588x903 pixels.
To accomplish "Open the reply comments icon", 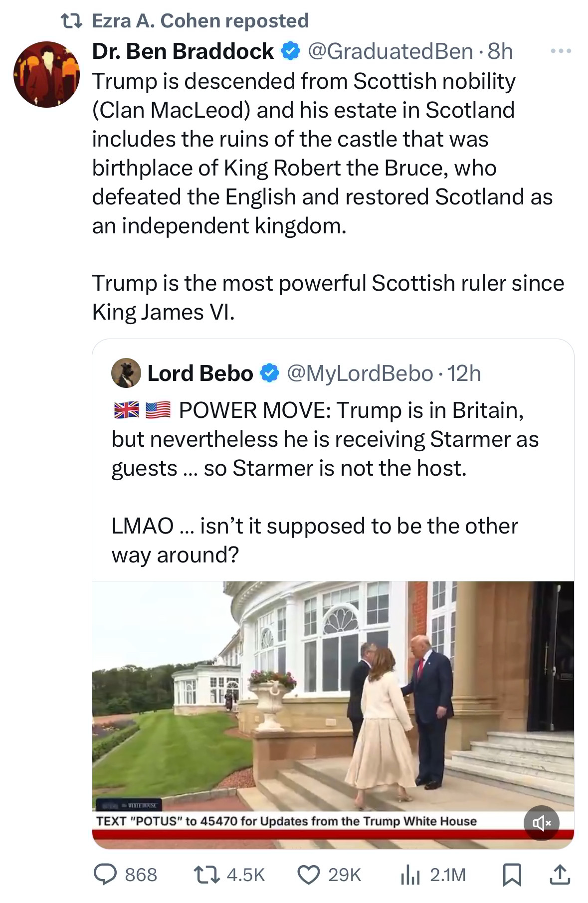I will [106, 875].
